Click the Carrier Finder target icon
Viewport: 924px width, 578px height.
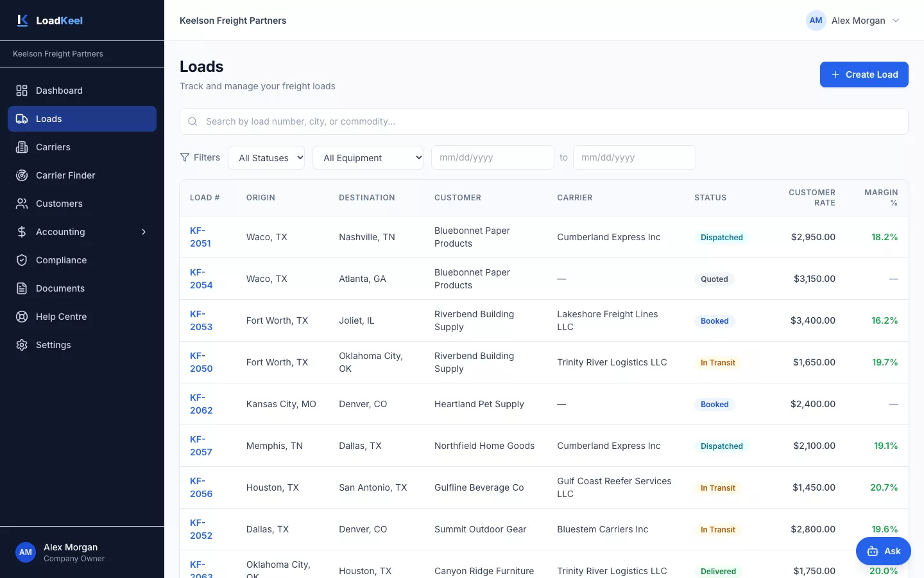click(22, 175)
